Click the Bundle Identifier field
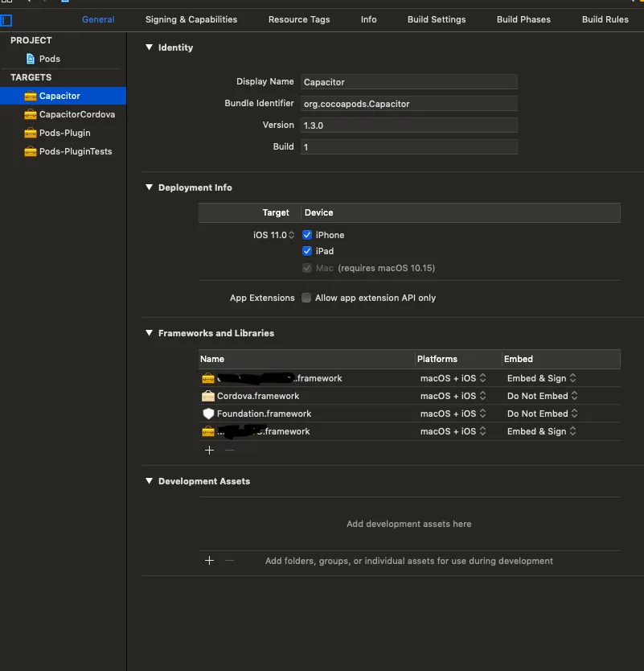 (408, 104)
